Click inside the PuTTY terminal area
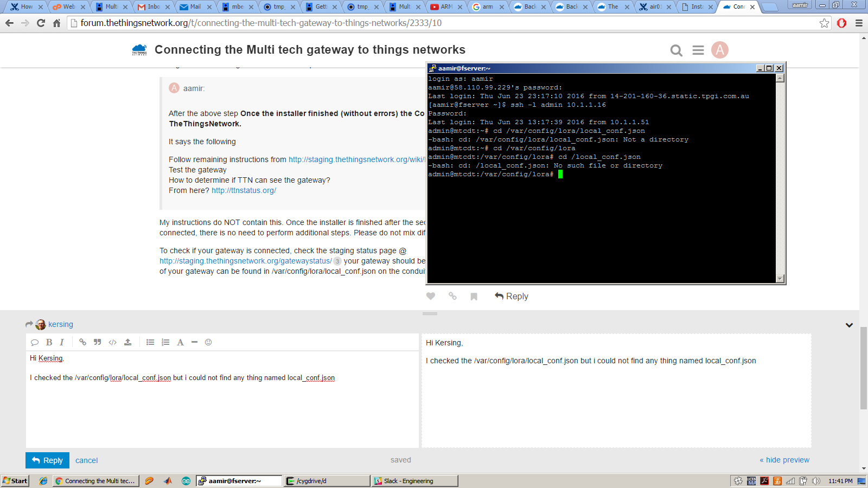This screenshot has height=488, width=868. click(x=602, y=178)
